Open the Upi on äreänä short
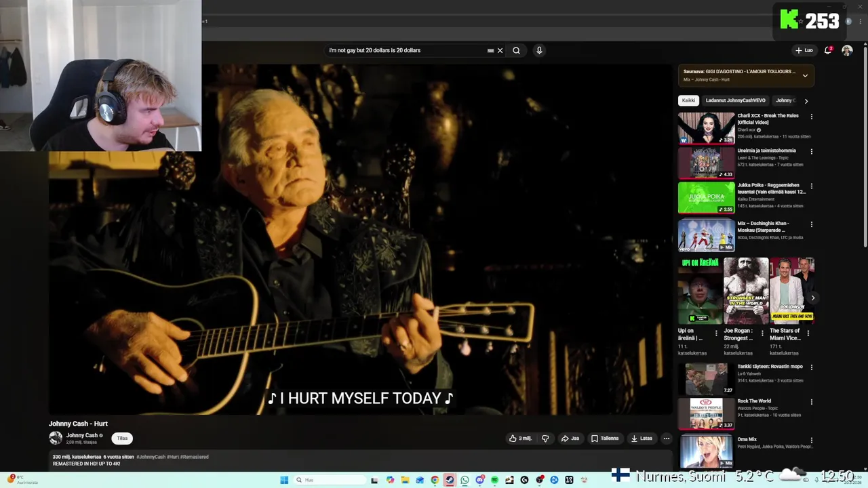The image size is (868, 488). click(x=700, y=291)
